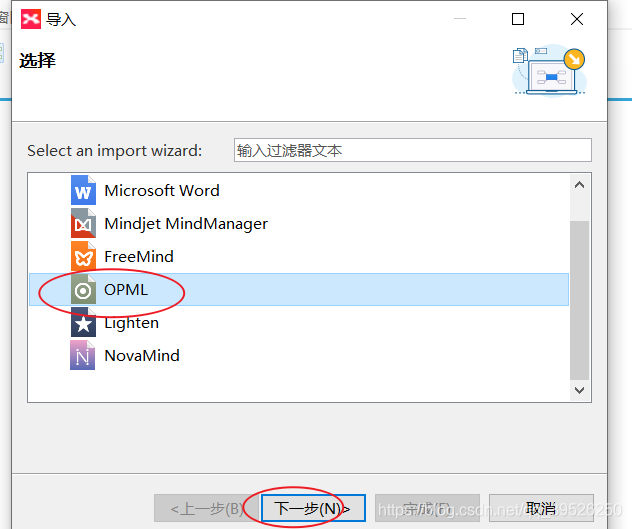The width and height of the screenshot is (632, 529).
Task: Click the 取消 cancel button
Action: coord(541,508)
